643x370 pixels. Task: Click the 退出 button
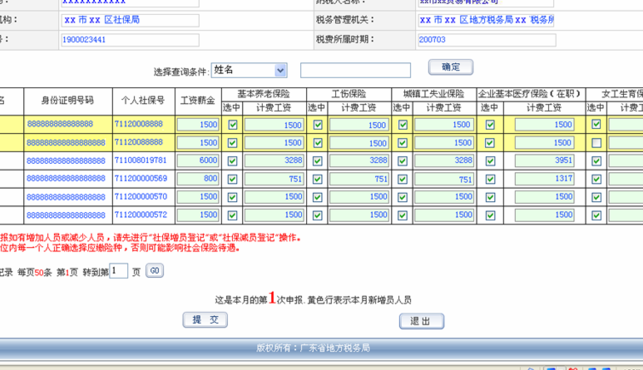click(421, 321)
